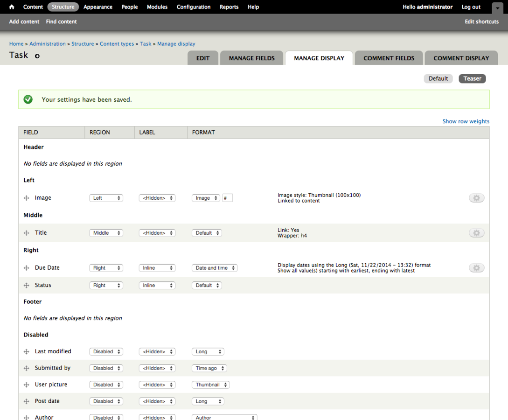Open the Appearance admin menu
Viewport: 508px width, 420px height.
tap(98, 7)
